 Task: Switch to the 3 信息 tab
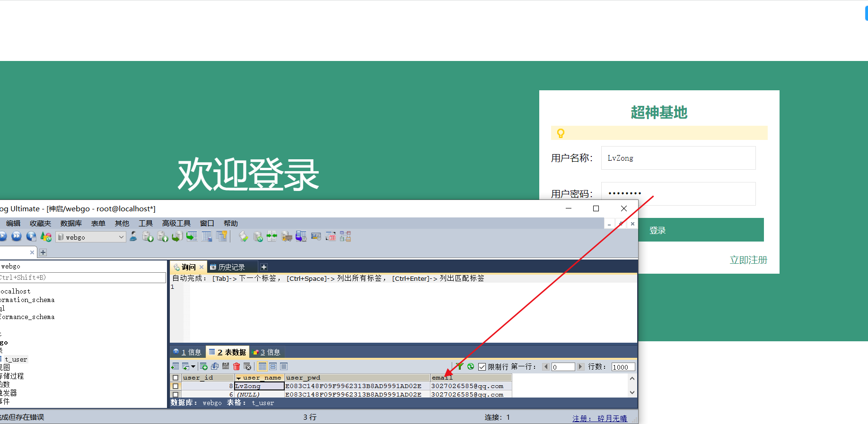pyautogui.click(x=267, y=352)
